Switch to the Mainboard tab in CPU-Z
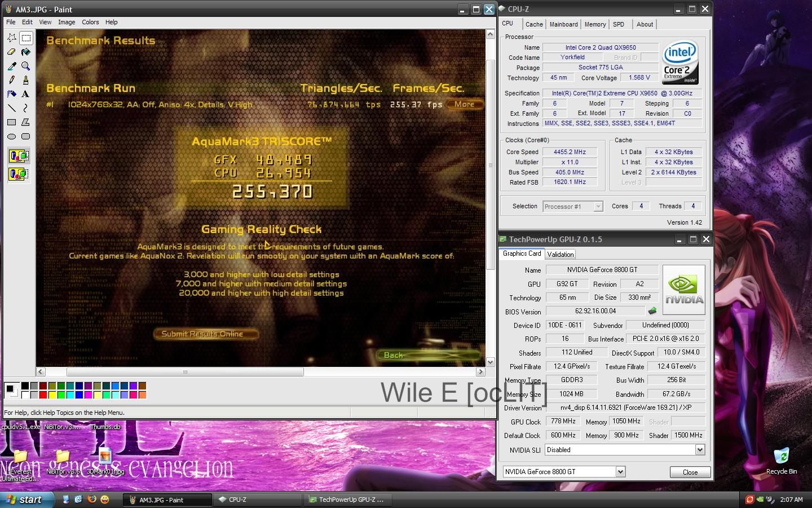812x508 pixels. pos(564,24)
